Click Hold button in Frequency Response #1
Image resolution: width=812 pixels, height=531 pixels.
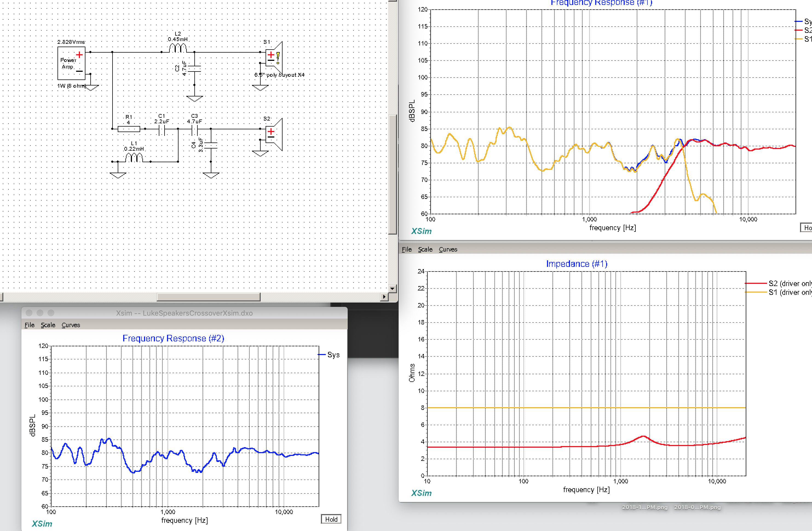point(807,227)
